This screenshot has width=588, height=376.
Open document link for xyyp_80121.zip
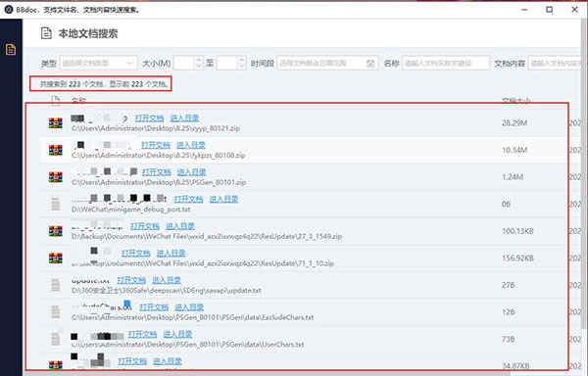[149, 118]
